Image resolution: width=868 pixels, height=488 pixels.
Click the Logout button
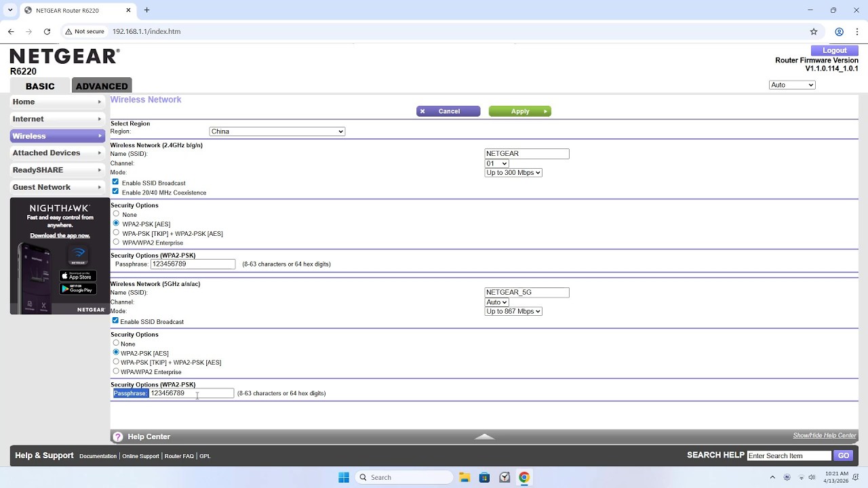835,51
